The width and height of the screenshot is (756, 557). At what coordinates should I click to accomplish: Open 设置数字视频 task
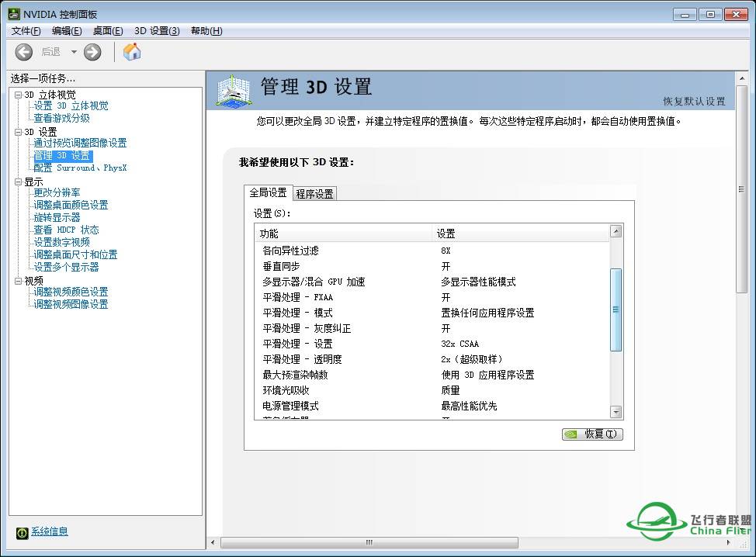click(62, 242)
